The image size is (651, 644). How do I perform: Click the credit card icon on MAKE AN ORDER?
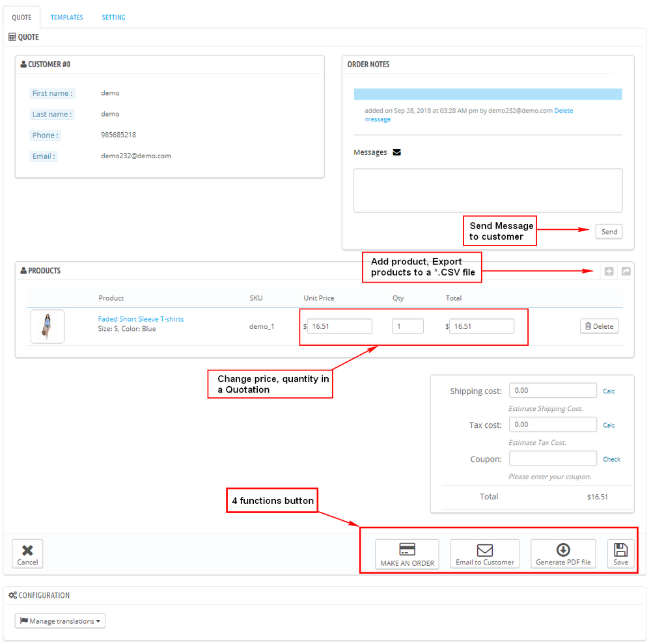[x=407, y=549]
